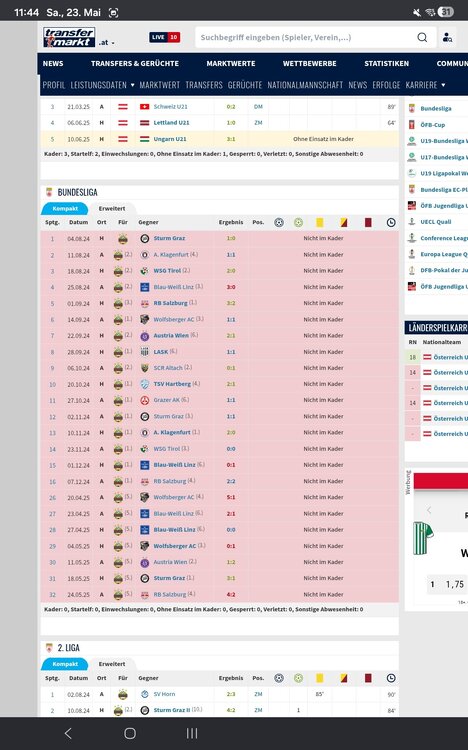
Task: Focus the Suchbegriff eingeben search field
Action: click(304, 37)
